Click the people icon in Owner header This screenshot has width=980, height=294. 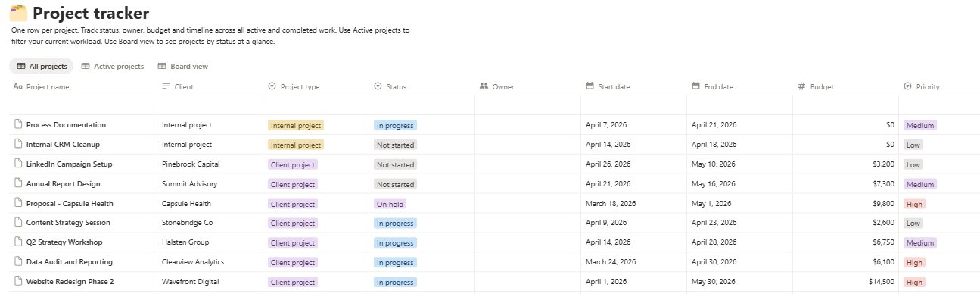point(484,86)
